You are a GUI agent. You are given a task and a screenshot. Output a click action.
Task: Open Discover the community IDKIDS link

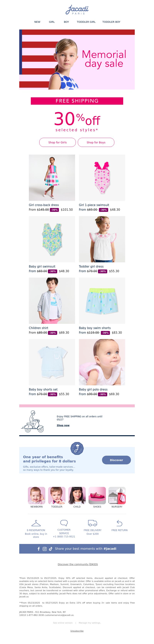click(x=78, y=564)
